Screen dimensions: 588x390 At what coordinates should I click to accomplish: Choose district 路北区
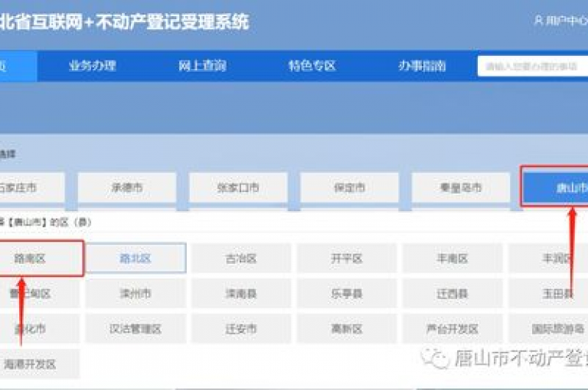pyautogui.click(x=136, y=258)
